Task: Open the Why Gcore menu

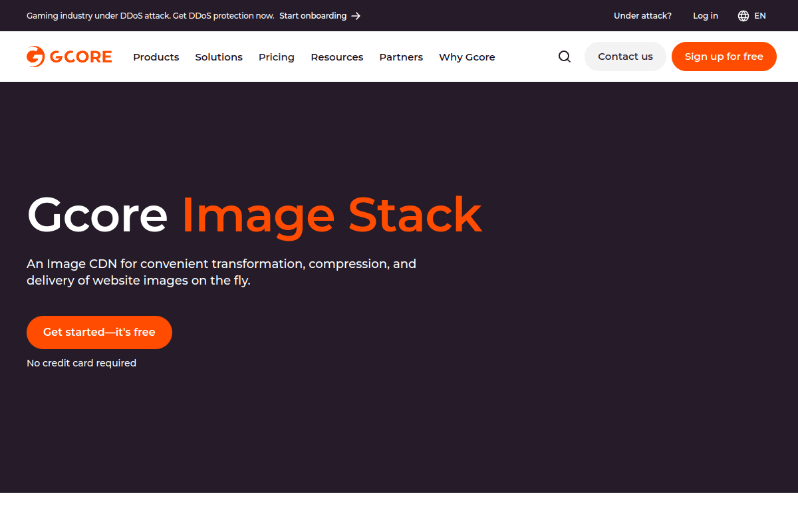Action: click(x=467, y=57)
